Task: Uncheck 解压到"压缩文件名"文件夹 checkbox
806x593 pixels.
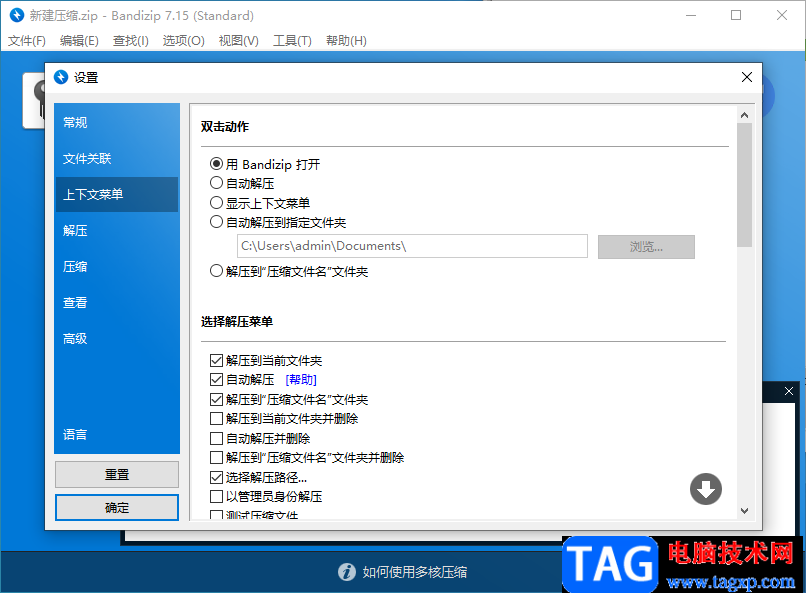Action: [216, 399]
